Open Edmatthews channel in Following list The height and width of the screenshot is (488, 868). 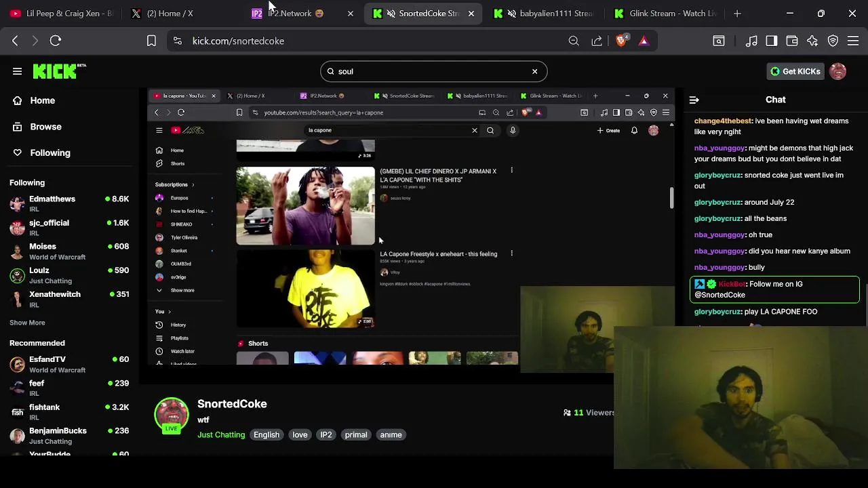(68, 203)
